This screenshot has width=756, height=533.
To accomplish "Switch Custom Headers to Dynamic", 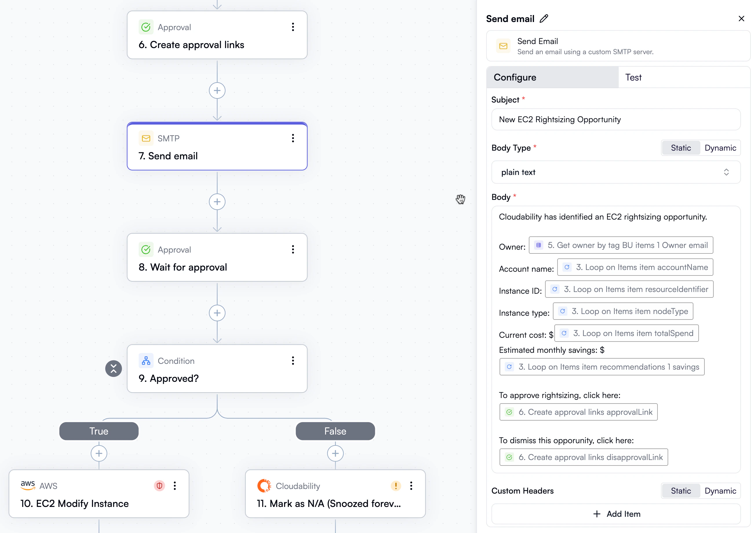I will tap(720, 491).
